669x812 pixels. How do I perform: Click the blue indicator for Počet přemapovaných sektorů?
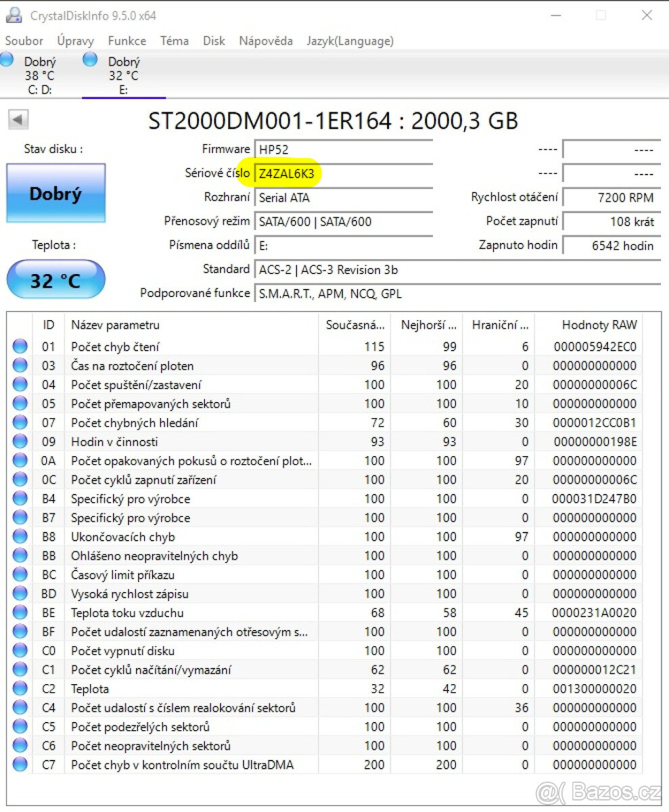(19, 403)
